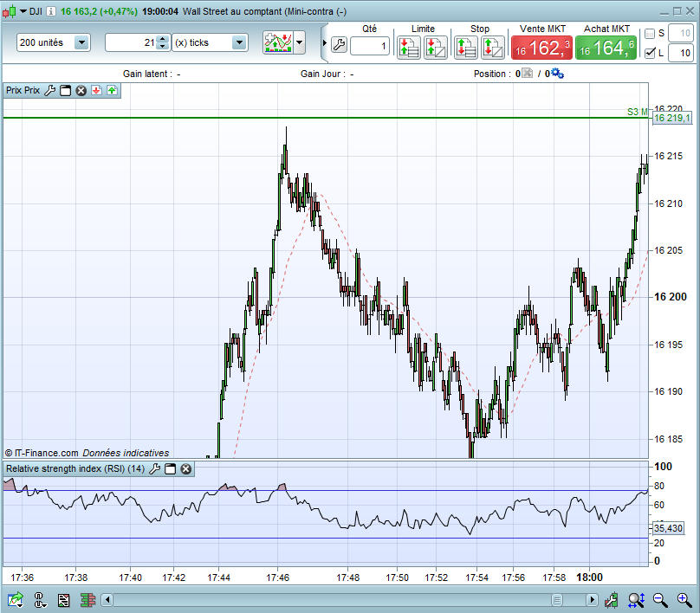Image resolution: width=700 pixels, height=613 pixels.
Task: Click the scrollbar left arrow
Action: click(107, 600)
